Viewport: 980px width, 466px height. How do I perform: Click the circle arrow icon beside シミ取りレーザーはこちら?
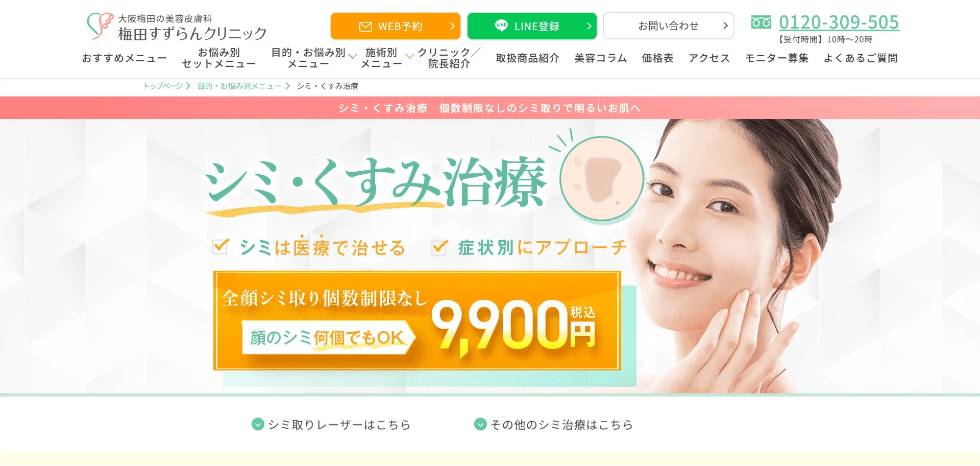(x=258, y=424)
